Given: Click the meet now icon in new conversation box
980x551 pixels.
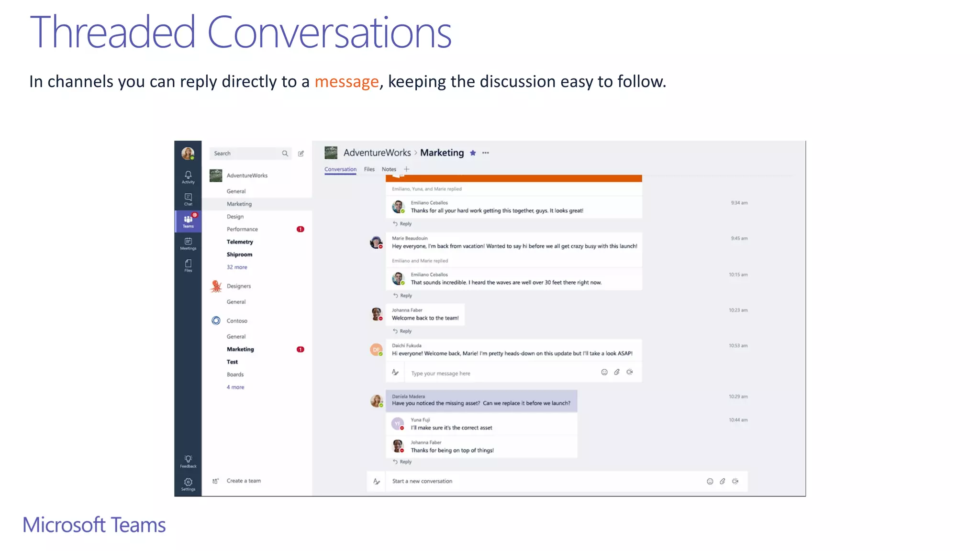Looking at the screenshot, I should 735,482.
